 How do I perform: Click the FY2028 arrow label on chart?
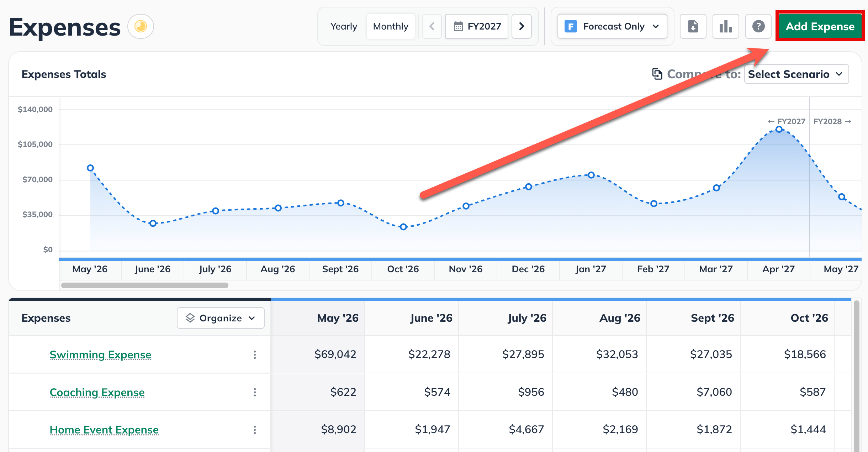click(832, 121)
